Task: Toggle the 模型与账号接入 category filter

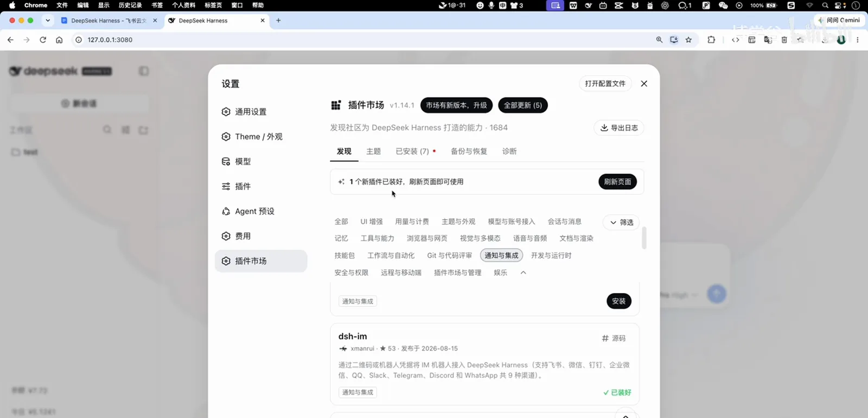Action: point(511,221)
